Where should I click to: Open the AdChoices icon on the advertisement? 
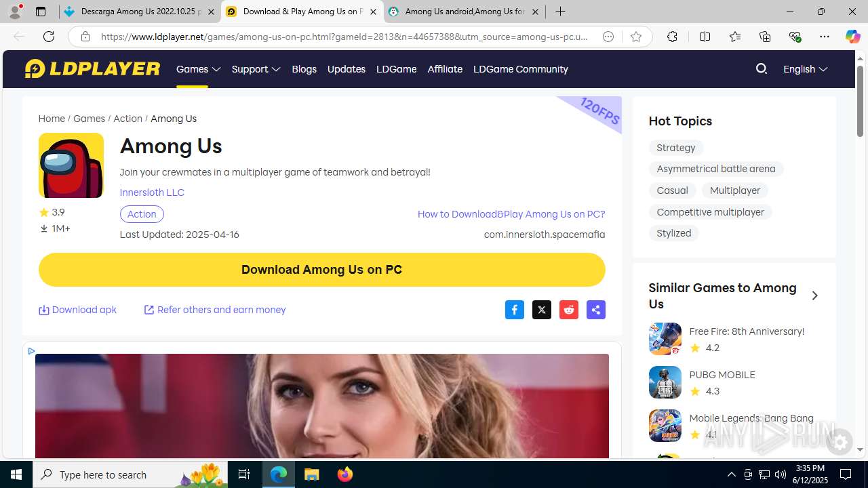pos(31,351)
